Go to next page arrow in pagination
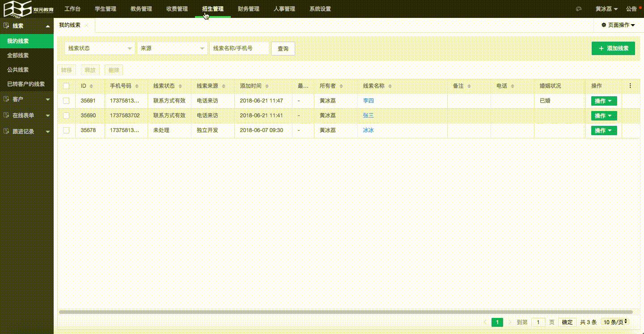 point(510,322)
